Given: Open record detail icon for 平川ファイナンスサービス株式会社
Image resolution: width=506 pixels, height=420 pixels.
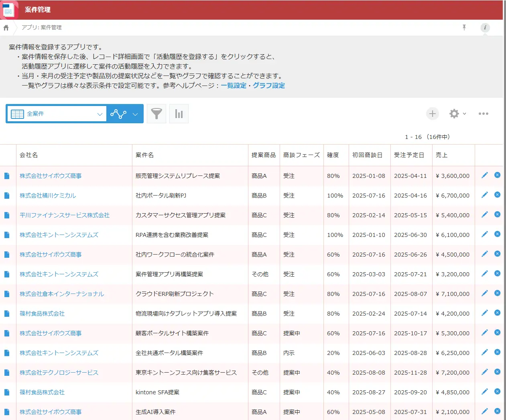Looking at the screenshot, I should pos(7,215).
